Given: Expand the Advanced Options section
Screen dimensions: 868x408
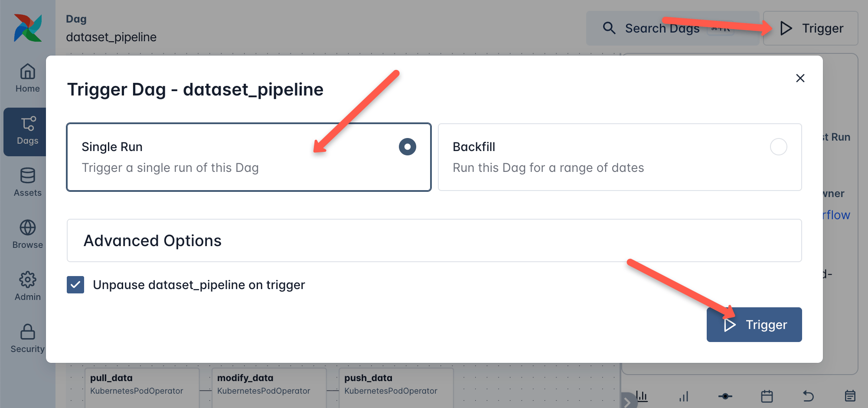Looking at the screenshot, I should (434, 240).
